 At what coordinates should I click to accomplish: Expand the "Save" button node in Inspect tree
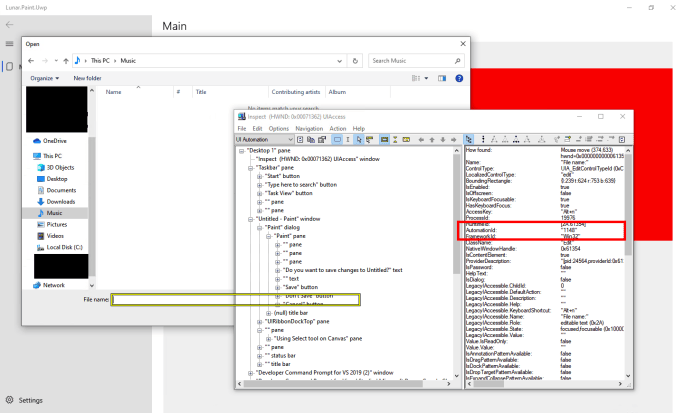277,287
